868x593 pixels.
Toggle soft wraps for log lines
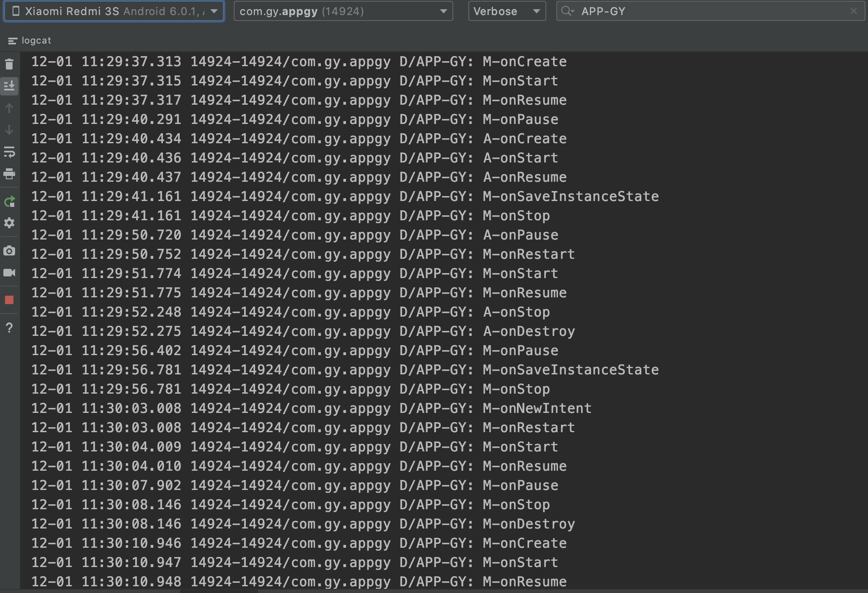pyautogui.click(x=9, y=152)
